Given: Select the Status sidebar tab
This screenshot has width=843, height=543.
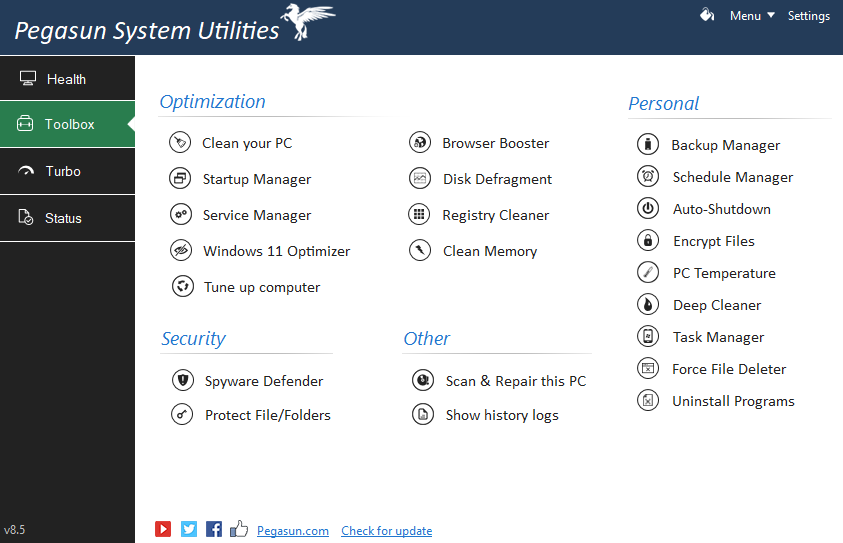Looking at the screenshot, I should click(67, 218).
